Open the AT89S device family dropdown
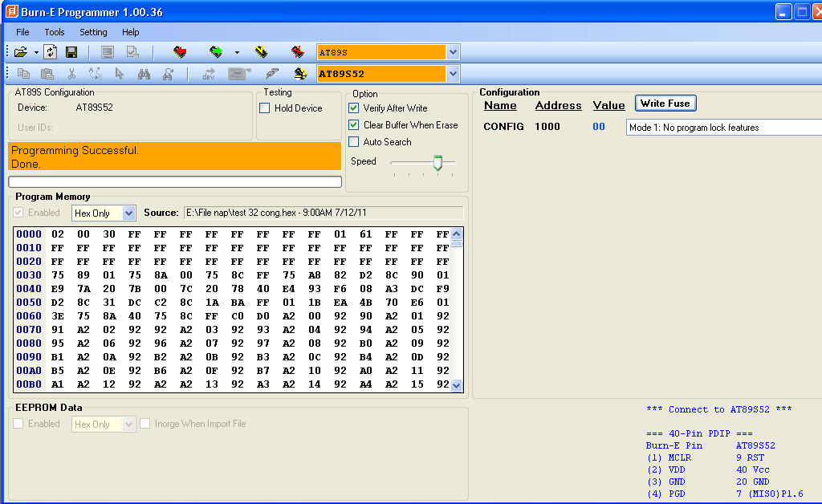The height and width of the screenshot is (504, 822). [x=453, y=52]
